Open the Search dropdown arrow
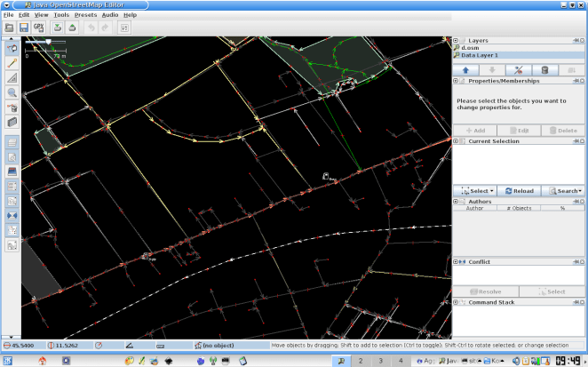 (x=580, y=191)
